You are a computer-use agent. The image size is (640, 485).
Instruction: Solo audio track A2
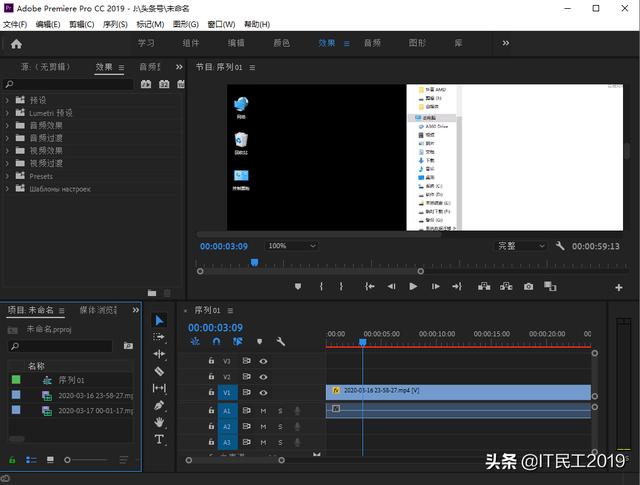(280, 427)
